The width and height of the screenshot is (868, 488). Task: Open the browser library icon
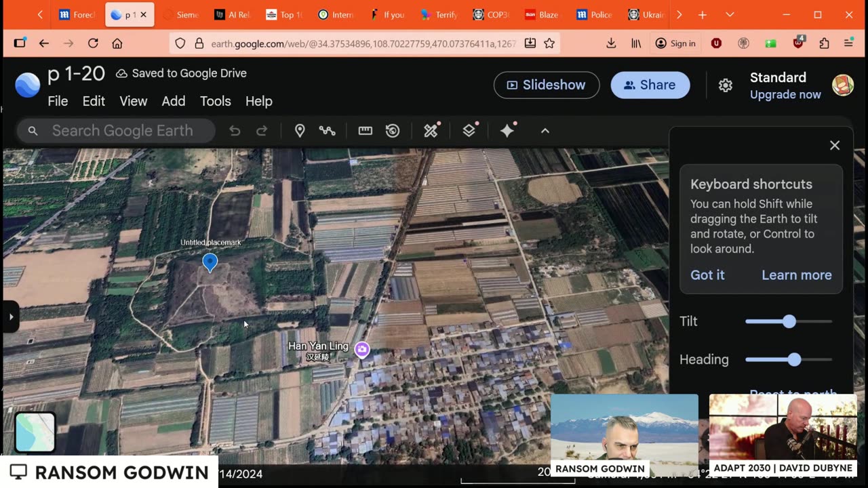(636, 43)
